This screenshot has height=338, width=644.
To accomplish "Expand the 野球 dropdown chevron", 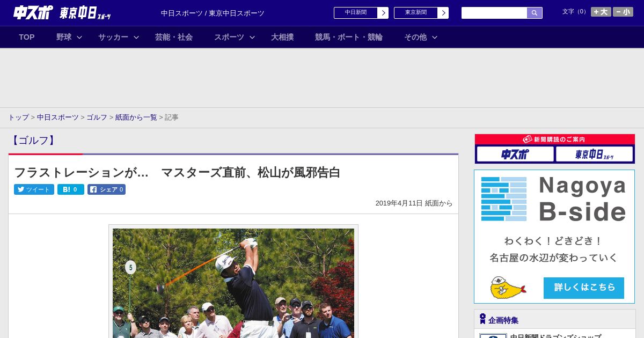I will [x=79, y=37].
